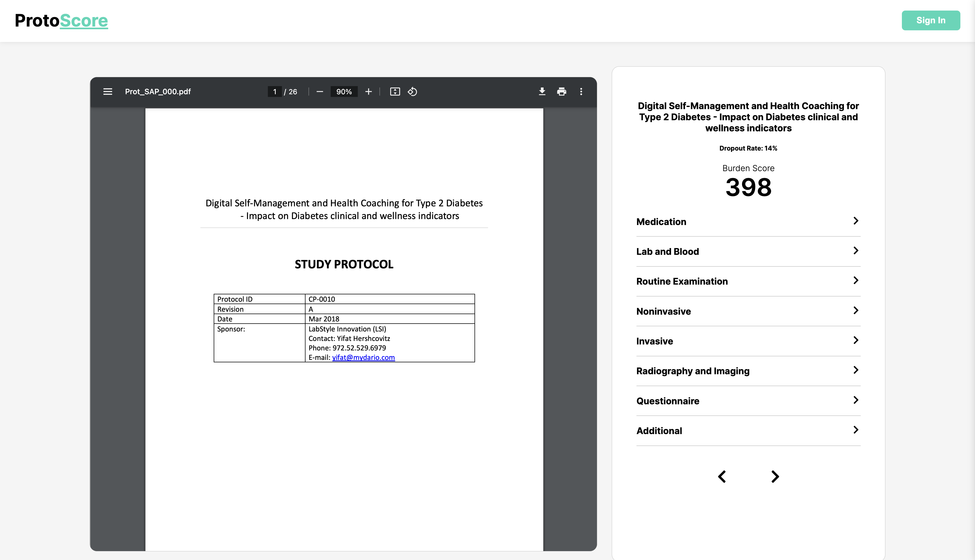Print the PDF document
This screenshot has width=975, height=560.
tap(561, 92)
